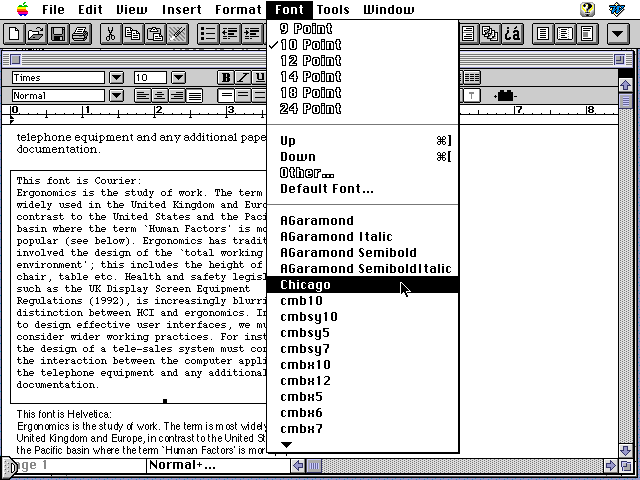Open the File menu
Image resolution: width=640 pixels, height=480 pixels.
click(53, 9)
